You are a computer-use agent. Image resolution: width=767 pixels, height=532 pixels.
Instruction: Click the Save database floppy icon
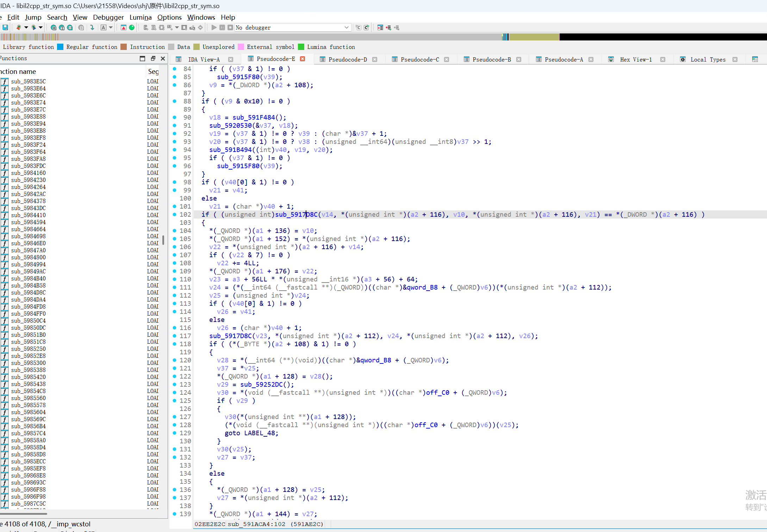[5, 27]
